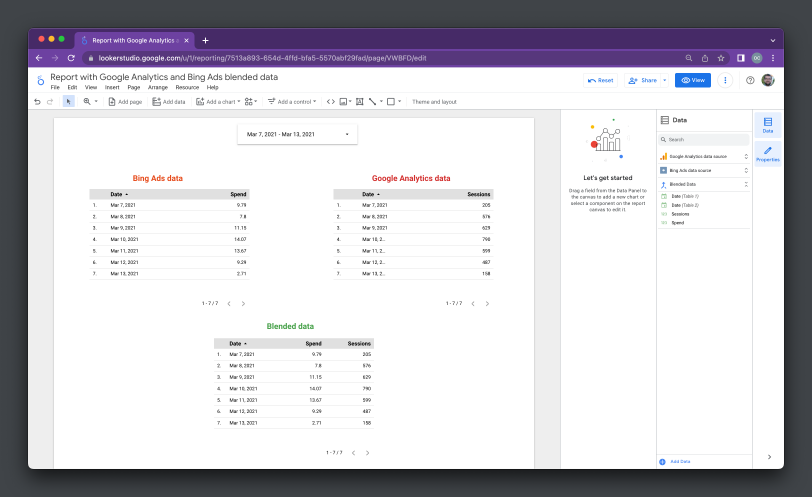Bookmark this page with star icon

coord(721,58)
